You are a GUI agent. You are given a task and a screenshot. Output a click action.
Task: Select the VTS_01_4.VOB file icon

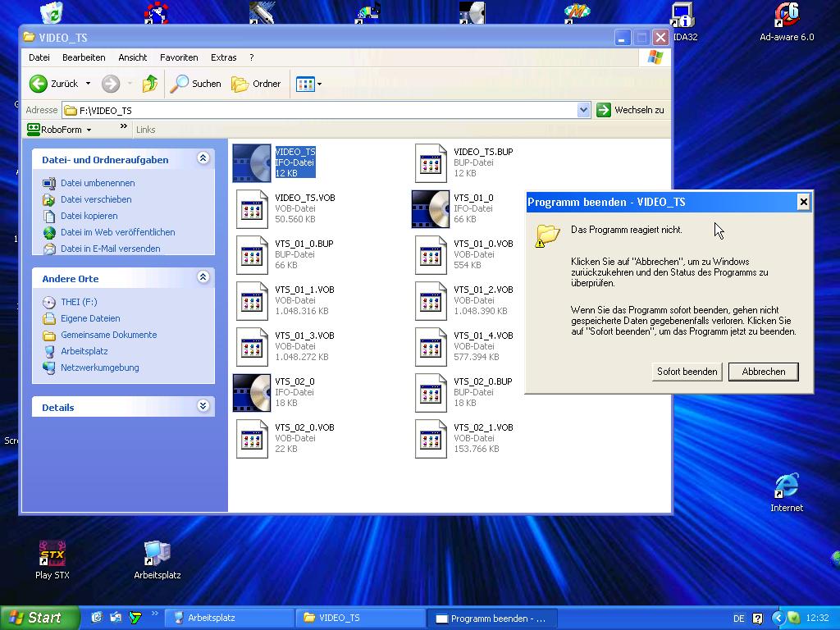[431, 347]
